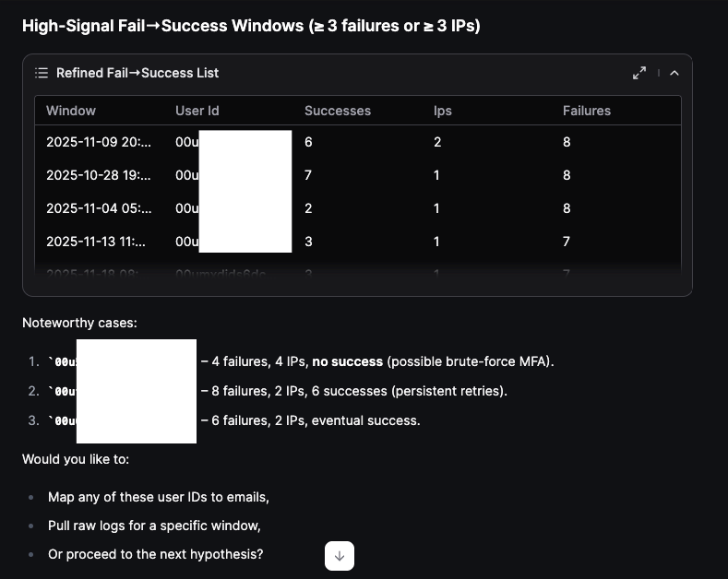Click the 'no success' brute-force MFA case
Viewport: 728px width, 579px height.
coord(376,361)
